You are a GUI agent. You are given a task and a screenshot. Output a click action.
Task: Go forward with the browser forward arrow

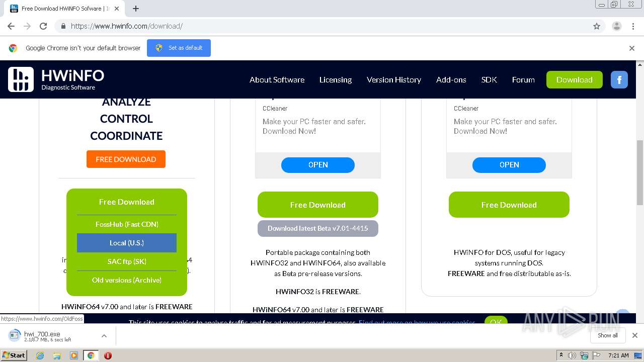point(27,26)
